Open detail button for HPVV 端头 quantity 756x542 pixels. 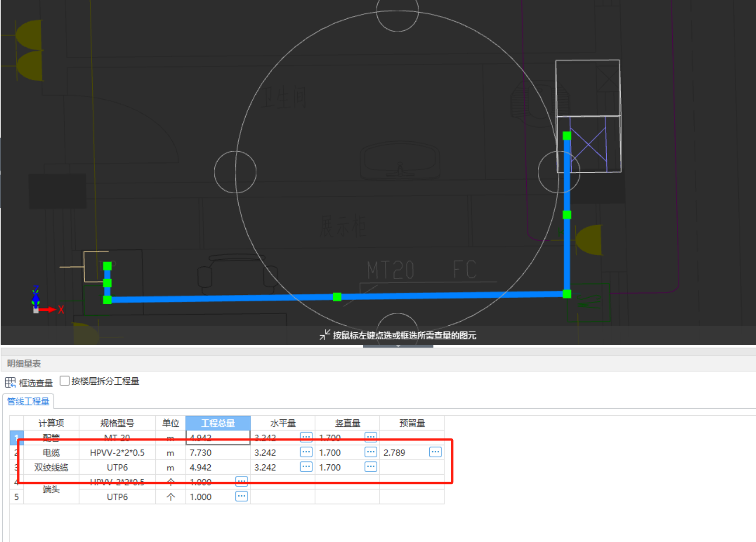[x=242, y=482]
